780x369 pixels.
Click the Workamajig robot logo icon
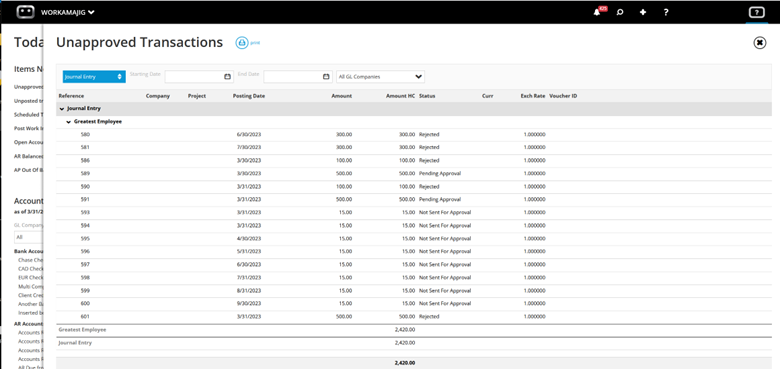click(25, 12)
